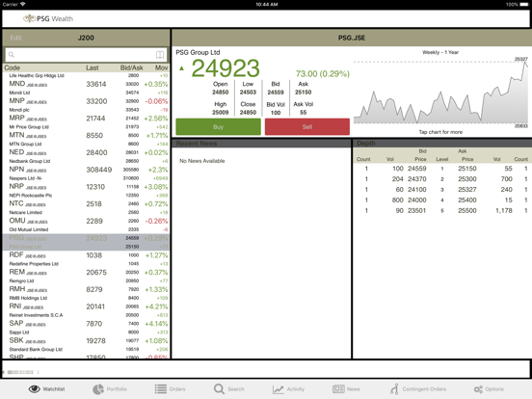
Task: Open the Options gears icon
Action: click(x=478, y=389)
